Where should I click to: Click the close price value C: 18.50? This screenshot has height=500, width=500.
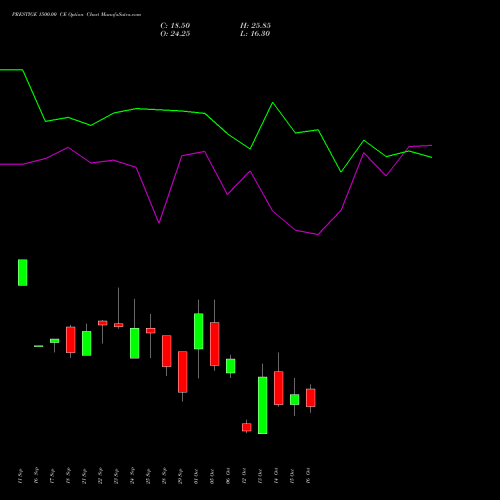click(175, 26)
